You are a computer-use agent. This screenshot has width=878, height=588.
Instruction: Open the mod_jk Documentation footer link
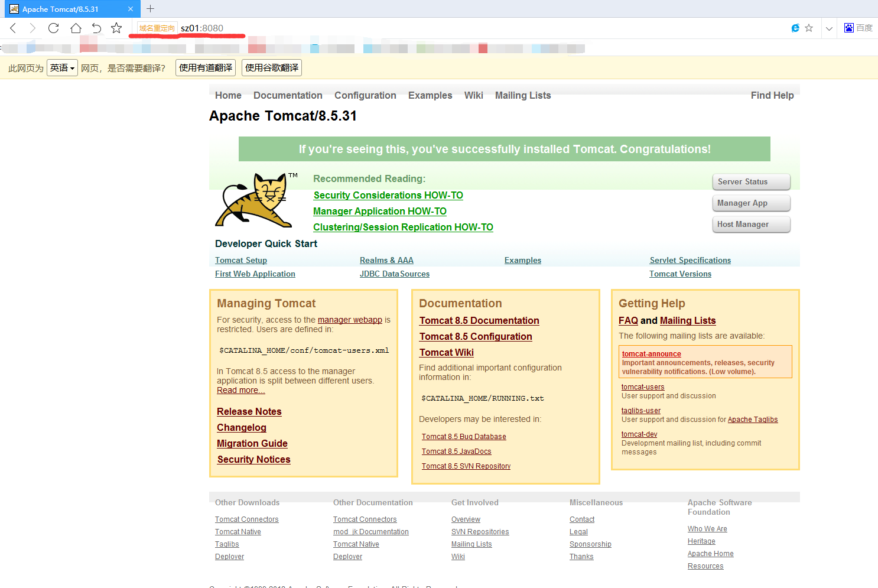(371, 532)
